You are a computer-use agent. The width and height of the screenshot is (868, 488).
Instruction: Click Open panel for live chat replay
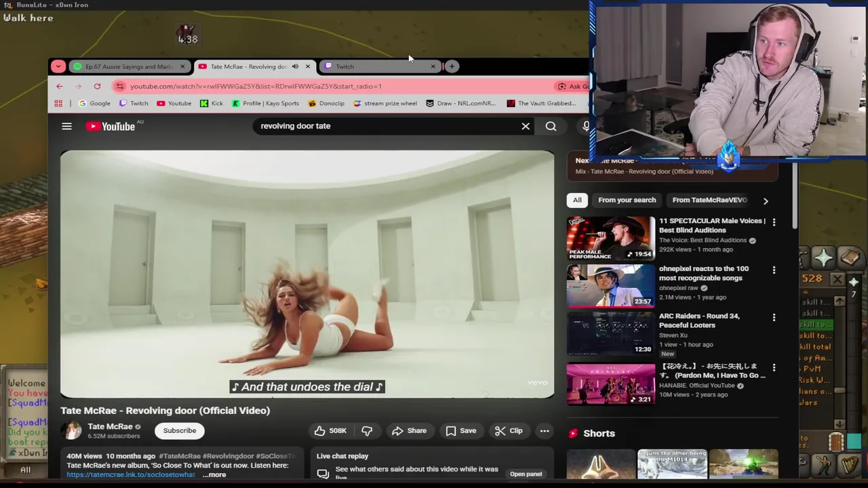(x=526, y=474)
